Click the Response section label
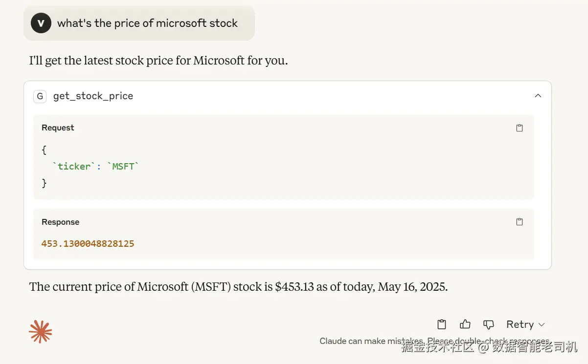This screenshot has width=588, height=364. [x=60, y=222]
